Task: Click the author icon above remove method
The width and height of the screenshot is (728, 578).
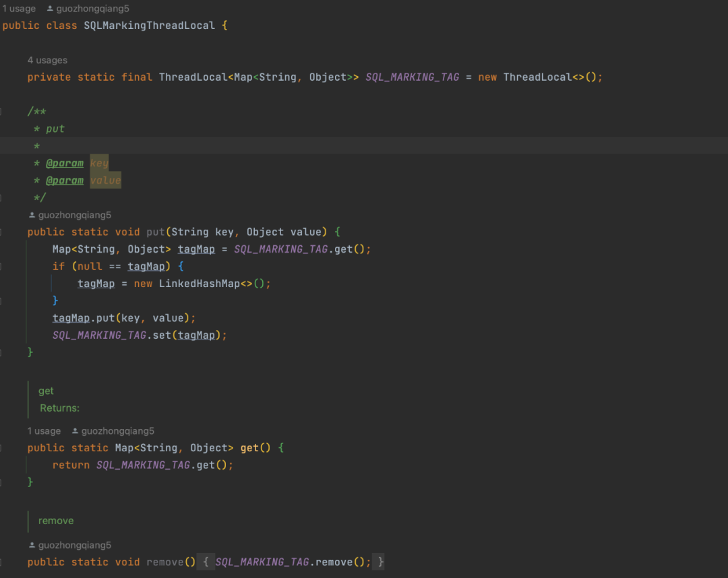Action: click(32, 545)
